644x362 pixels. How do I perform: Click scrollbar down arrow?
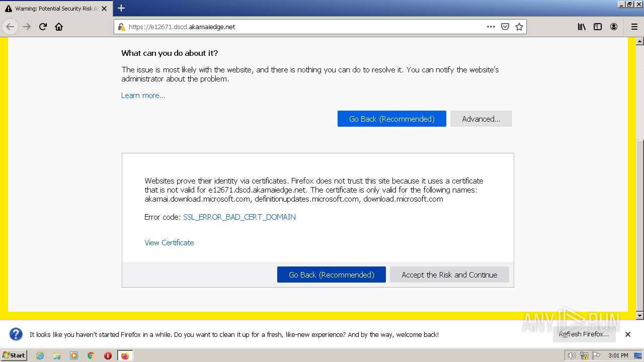coord(640,315)
